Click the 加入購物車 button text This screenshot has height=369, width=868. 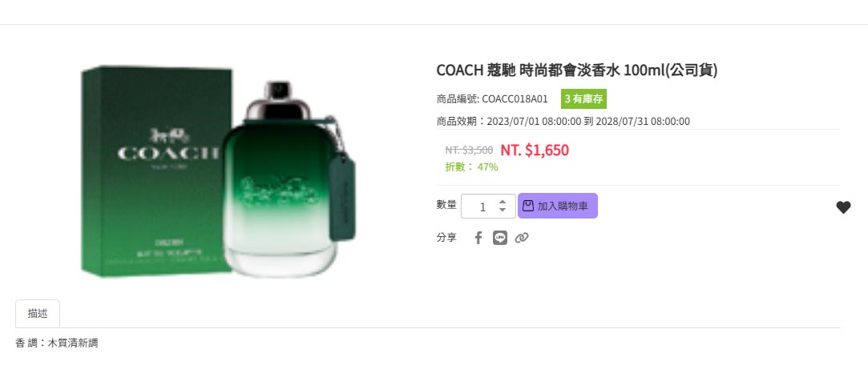point(563,207)
